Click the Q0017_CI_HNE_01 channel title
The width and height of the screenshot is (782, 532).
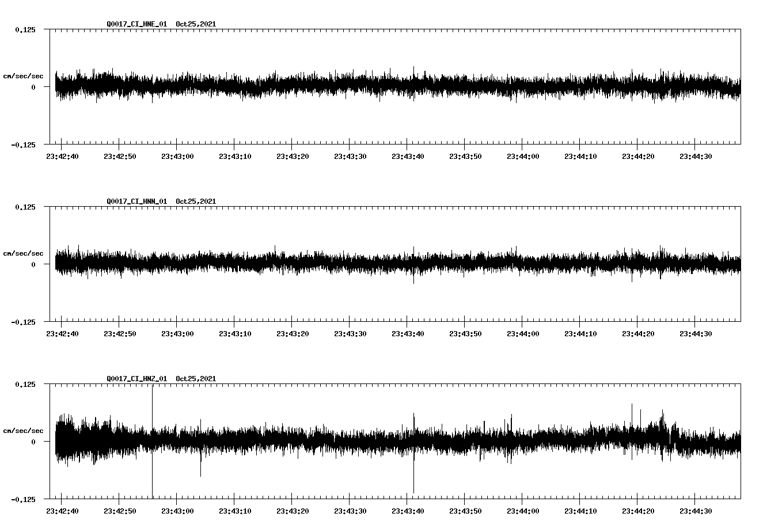coord(137,24)
